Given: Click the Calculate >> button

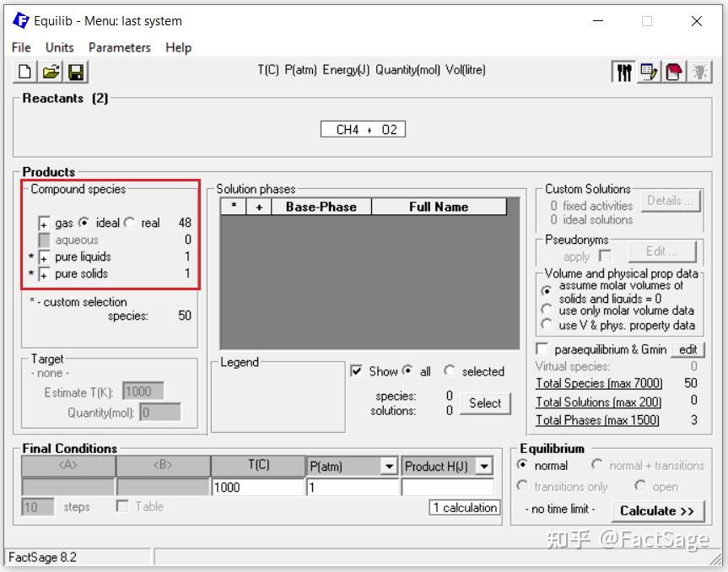Looking at the screenshot, I should (658, 511).
